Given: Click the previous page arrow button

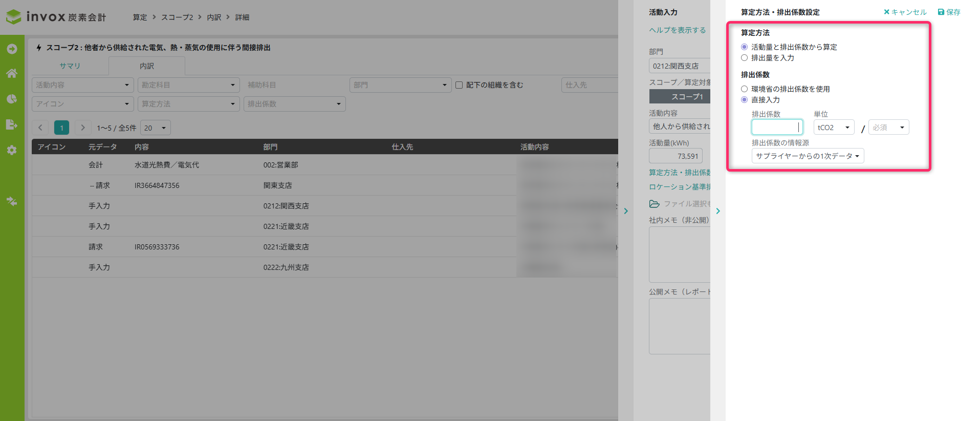Looking at the screenshot, I should (x=40, y=128).
